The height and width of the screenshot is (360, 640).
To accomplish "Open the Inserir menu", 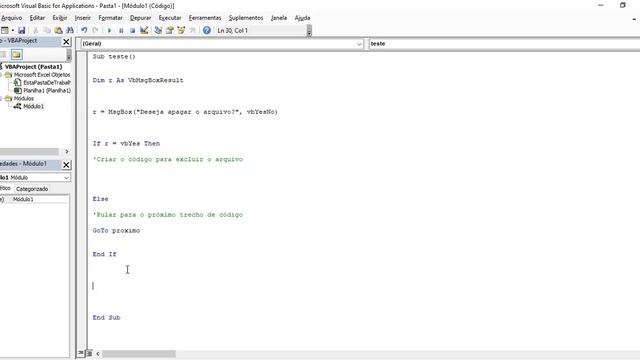I will pyautogui.click(x=82, y=18).
